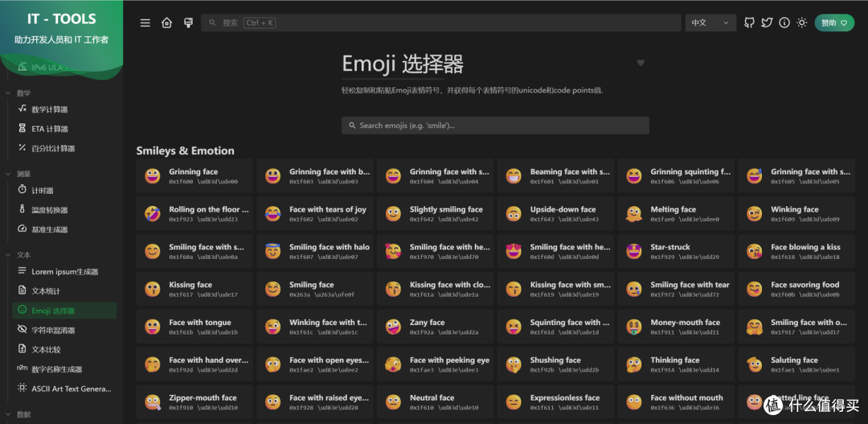Click the 赞助 sponsor button
This screenshot has width=868, height=424.
(x=834, y=23)
